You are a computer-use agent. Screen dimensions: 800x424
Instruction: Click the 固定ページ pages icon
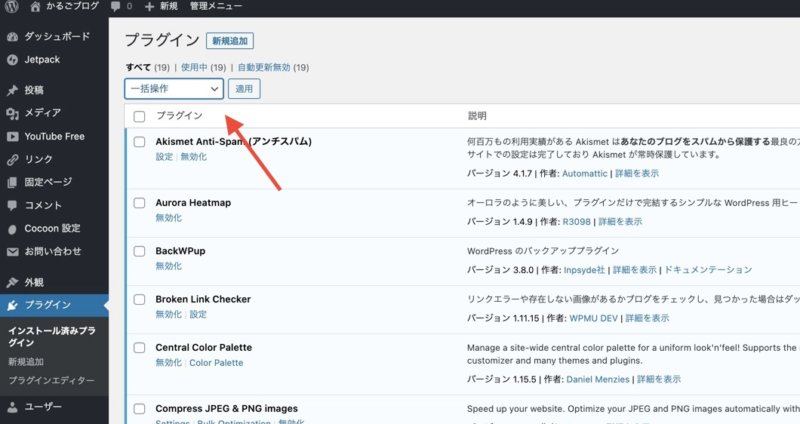[13, 183]
